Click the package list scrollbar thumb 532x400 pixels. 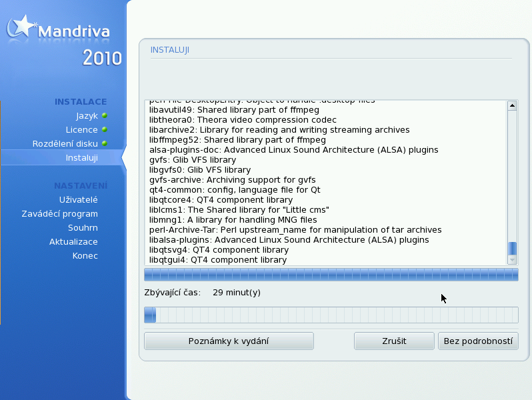[512, 249]
